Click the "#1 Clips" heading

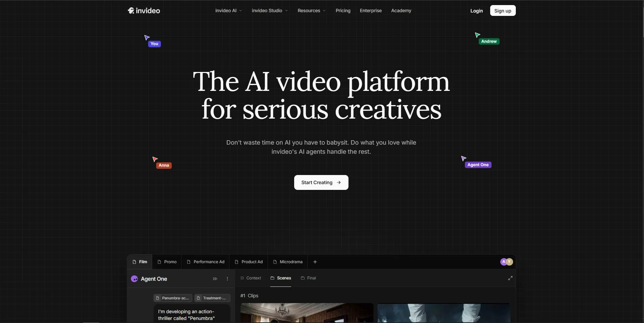point(249,296)
